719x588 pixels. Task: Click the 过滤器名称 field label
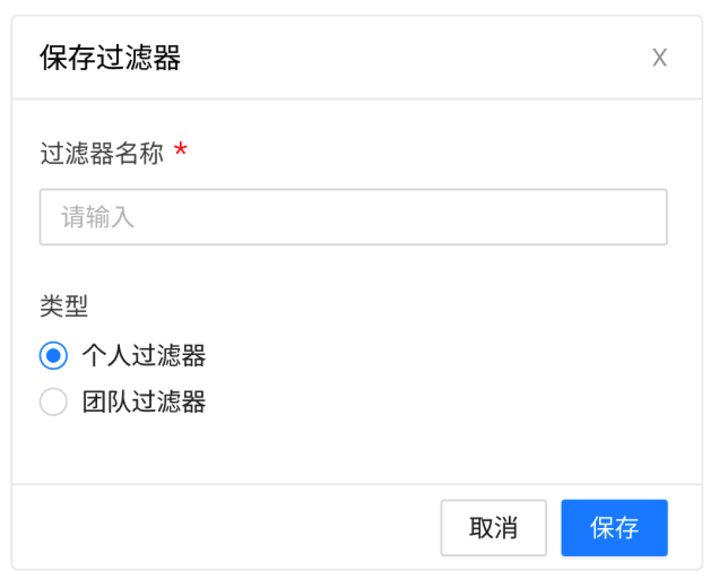tap(101, 154)
